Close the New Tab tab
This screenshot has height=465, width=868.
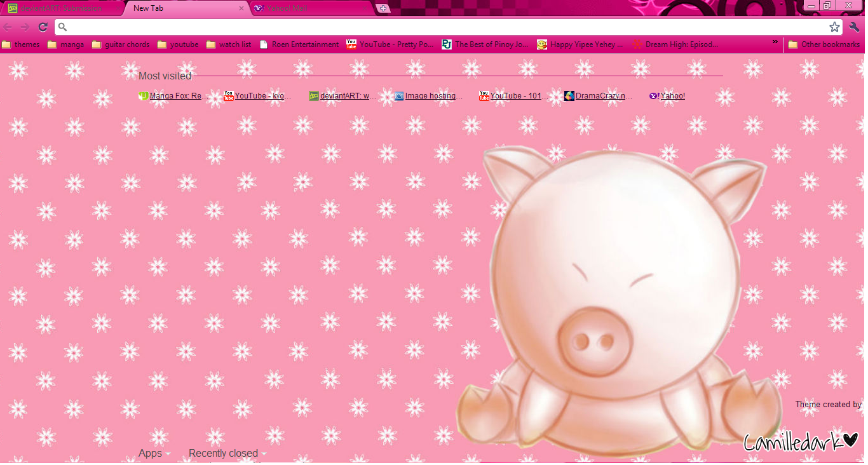pyautogui.click(x=241, y=8)
